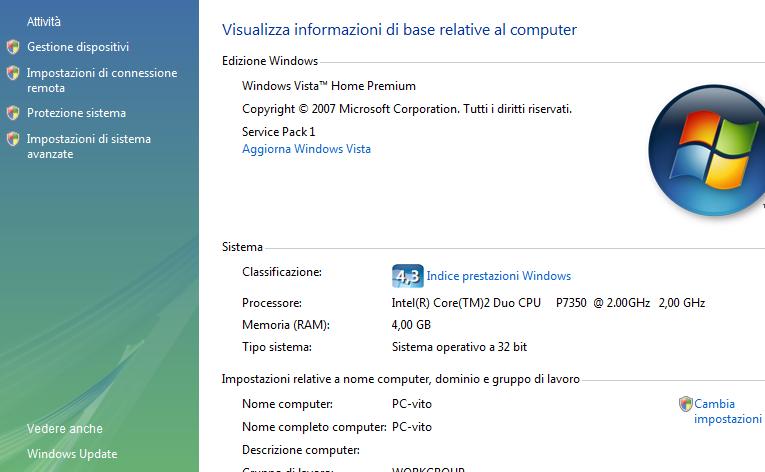The height and width of the screenshot is (472, 765).
Task: Click the Attività sidebar heading
Action: (43, 21)
